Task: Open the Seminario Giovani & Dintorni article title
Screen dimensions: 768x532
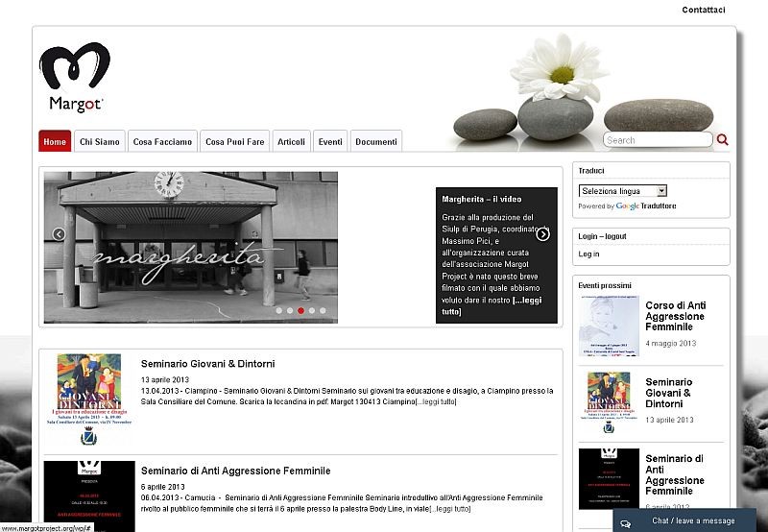Action: point(207,364)
